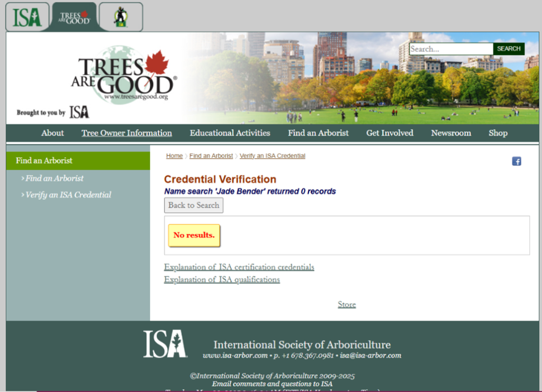Click the footer copyright 2009-2025 line

(273, 376)
